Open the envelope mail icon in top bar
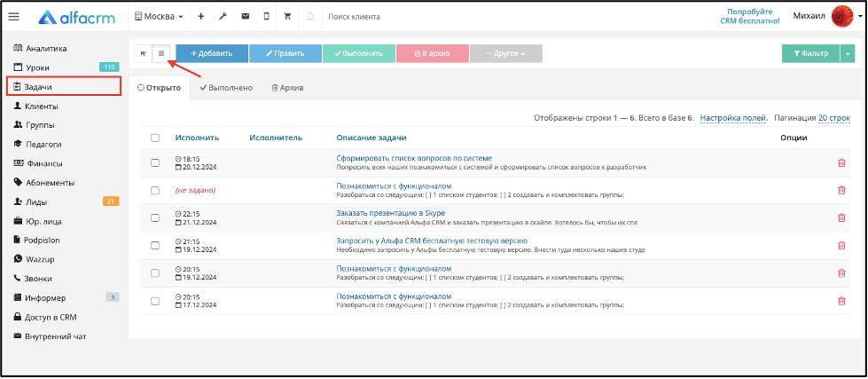 tap(246, 17)
